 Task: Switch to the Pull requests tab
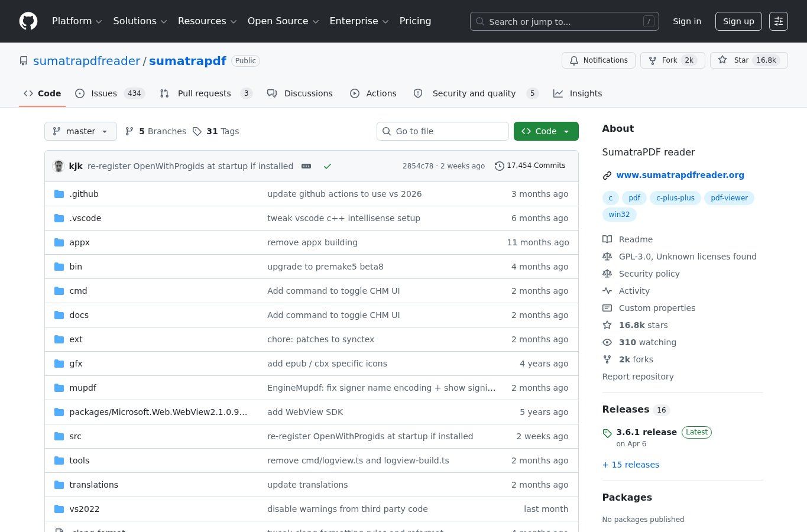tap(206, 93)
